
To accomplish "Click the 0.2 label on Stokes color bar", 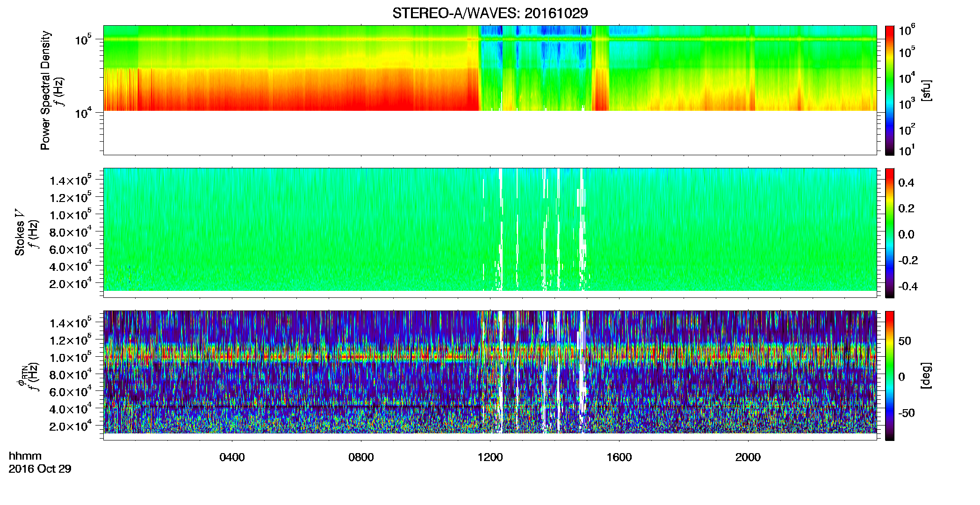I will (906, 209).
